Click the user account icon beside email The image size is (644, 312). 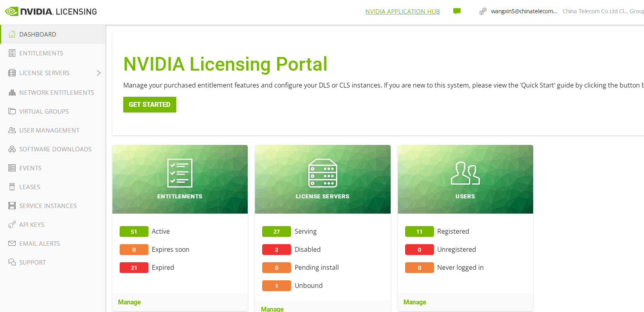click(x=483, y=11)
